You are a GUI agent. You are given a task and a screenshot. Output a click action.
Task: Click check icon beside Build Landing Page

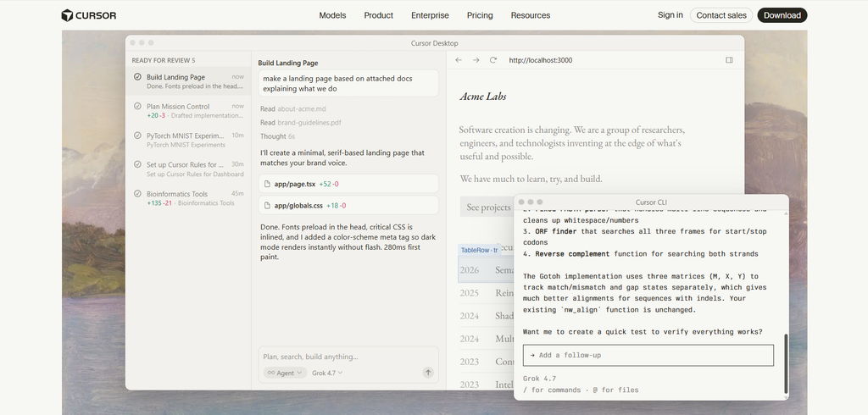tap(137, 77)
